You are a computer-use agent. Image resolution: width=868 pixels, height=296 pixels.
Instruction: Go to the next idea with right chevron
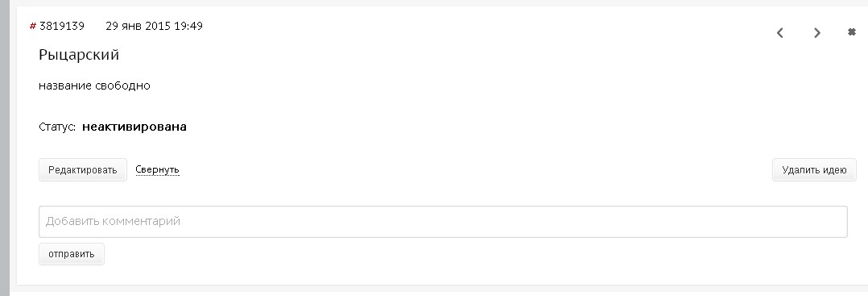coord(817,33)
